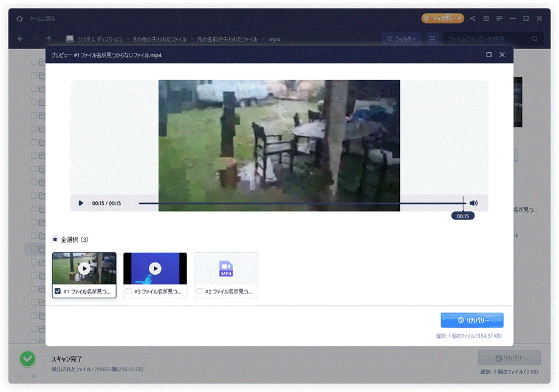The width and height of the screenshot is (559, 392).
Task: Mute the video with the speaker icon
Action: tap(473, 203)
